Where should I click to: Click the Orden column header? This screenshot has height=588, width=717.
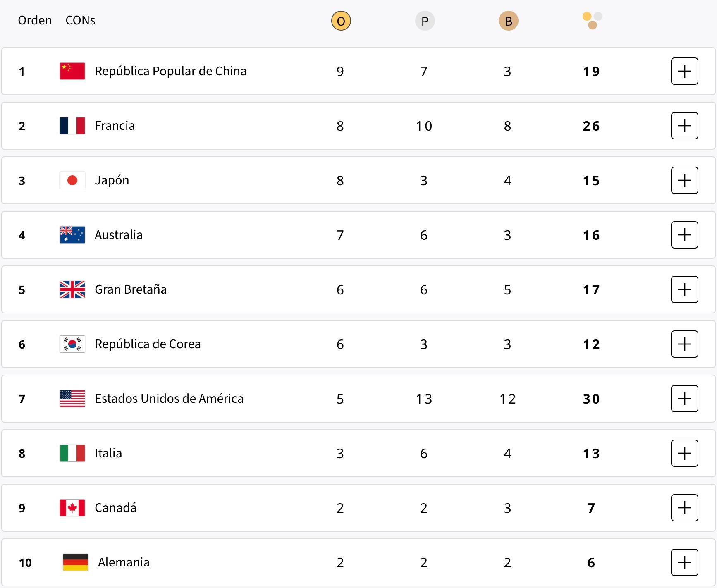point(35,20)
